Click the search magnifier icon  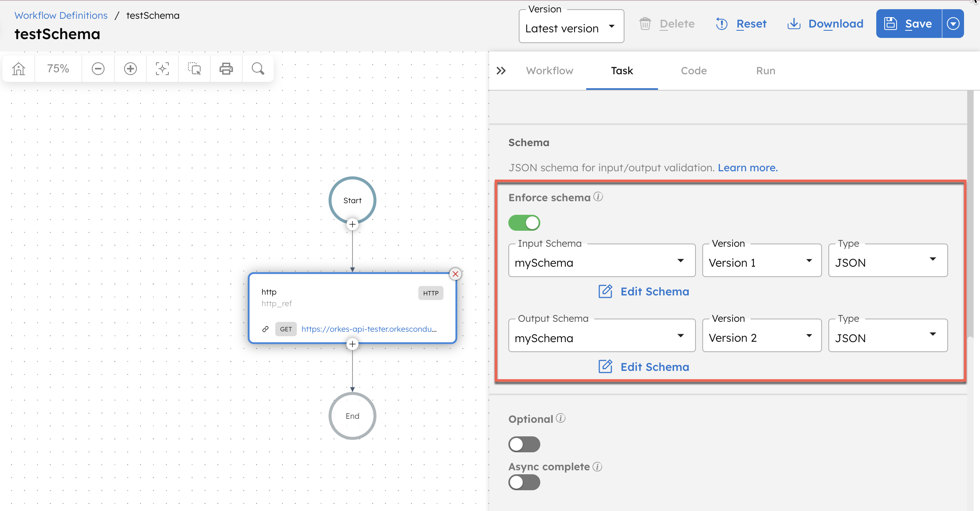click(258, 69)
